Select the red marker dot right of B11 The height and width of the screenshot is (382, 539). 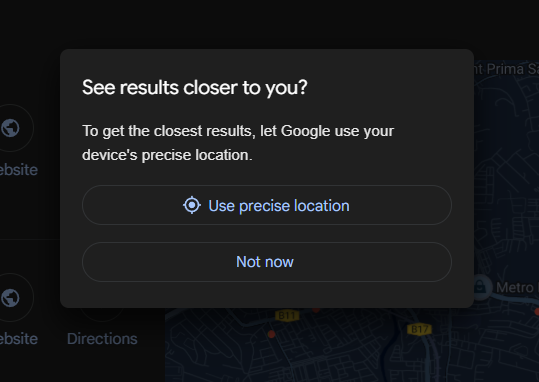[316, 310]
